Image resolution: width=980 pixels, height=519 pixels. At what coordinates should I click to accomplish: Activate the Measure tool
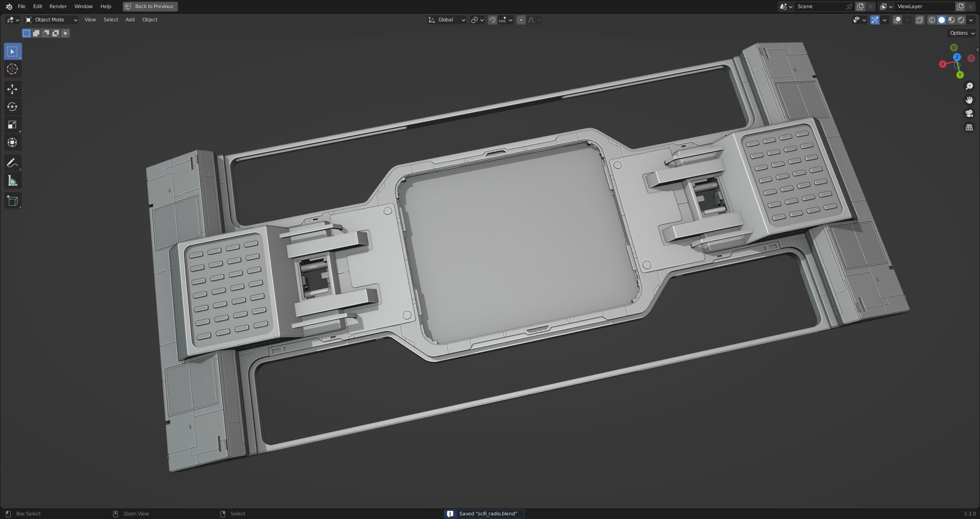tap(12, 180)
